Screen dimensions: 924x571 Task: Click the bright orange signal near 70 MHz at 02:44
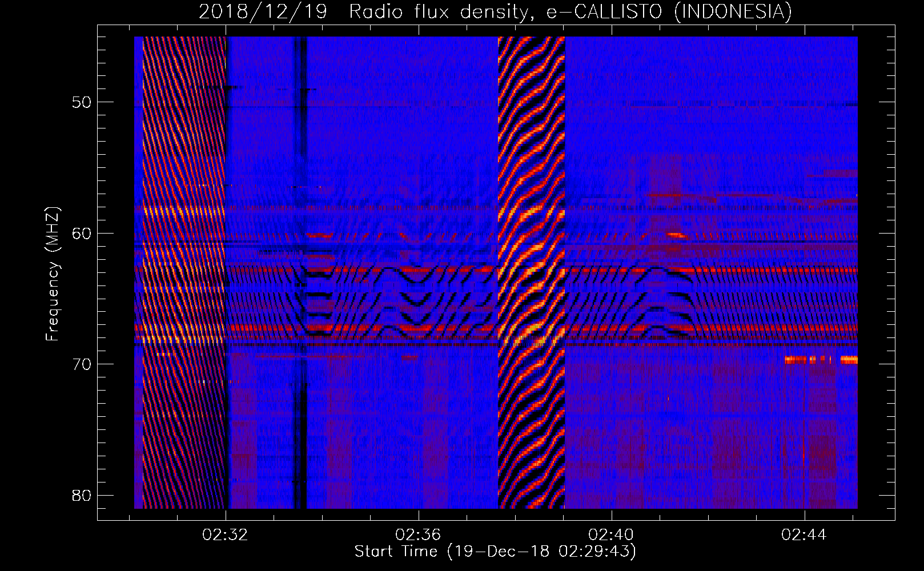click(x=821, y=360)
